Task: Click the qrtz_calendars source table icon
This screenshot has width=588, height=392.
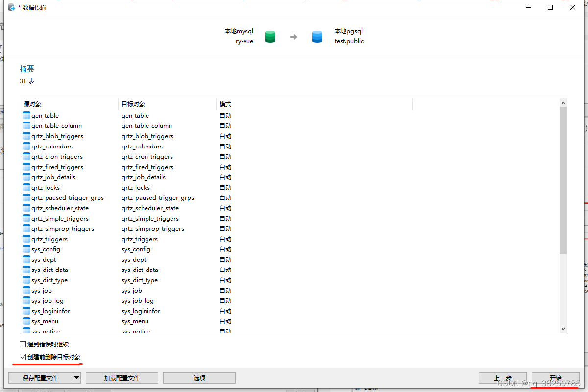Action: [26, 147]
